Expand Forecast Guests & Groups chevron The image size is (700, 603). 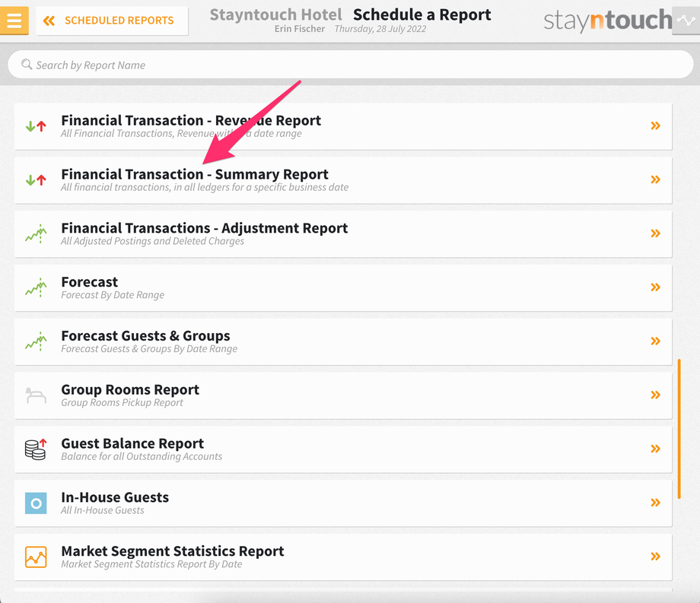click(x=655, y=341)
